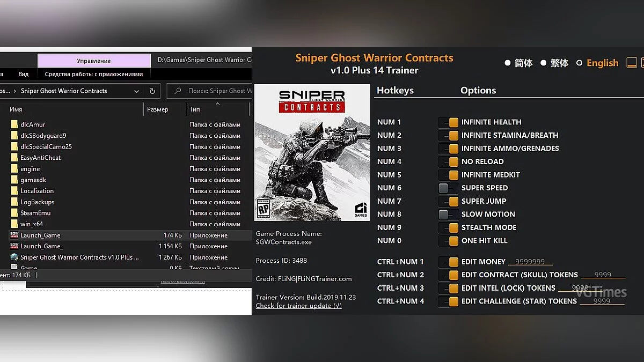Select the 简体 language radio button
The image size is (644, 362).
tap(508, 63)
